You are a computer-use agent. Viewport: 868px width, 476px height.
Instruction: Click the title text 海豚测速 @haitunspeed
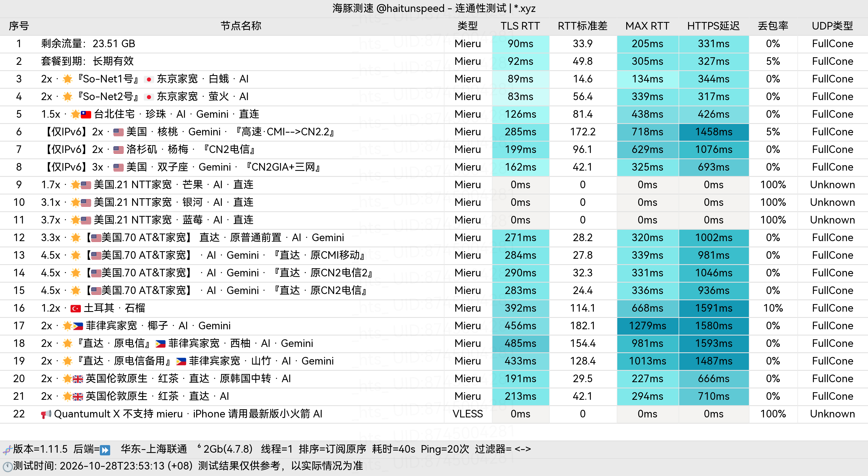(x=389, y=8)
